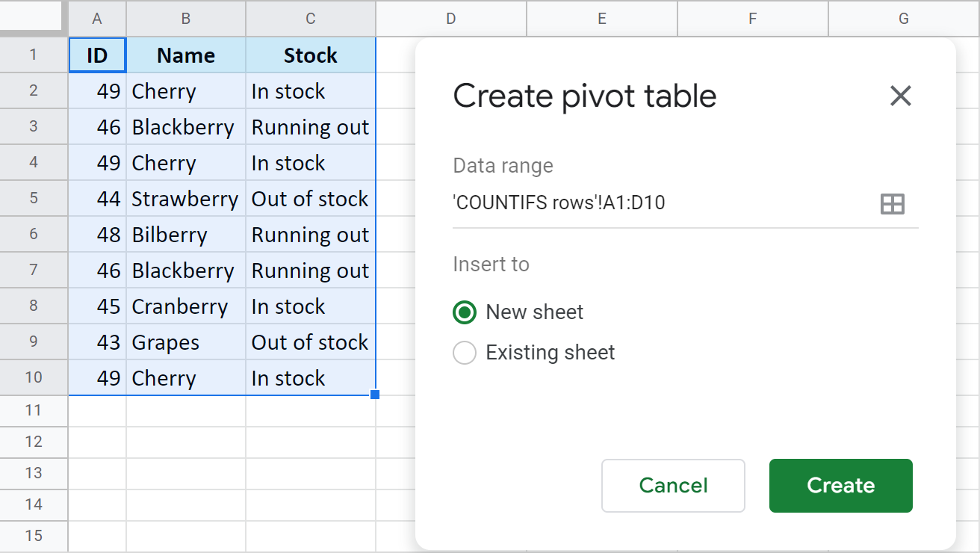Click the ID header cell
Image resolution: width=980 pixels, height=553 pixels.
tap(96, 55)
